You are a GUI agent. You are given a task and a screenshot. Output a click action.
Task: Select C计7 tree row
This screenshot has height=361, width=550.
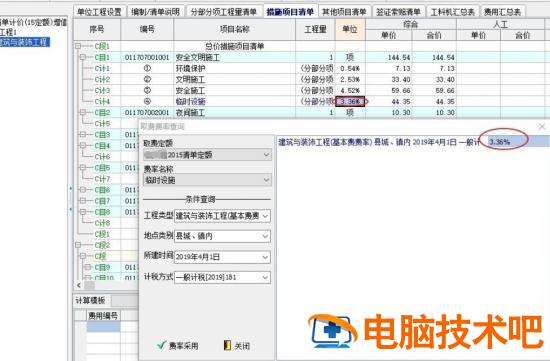pyautogui.click(x=102, y=179)
